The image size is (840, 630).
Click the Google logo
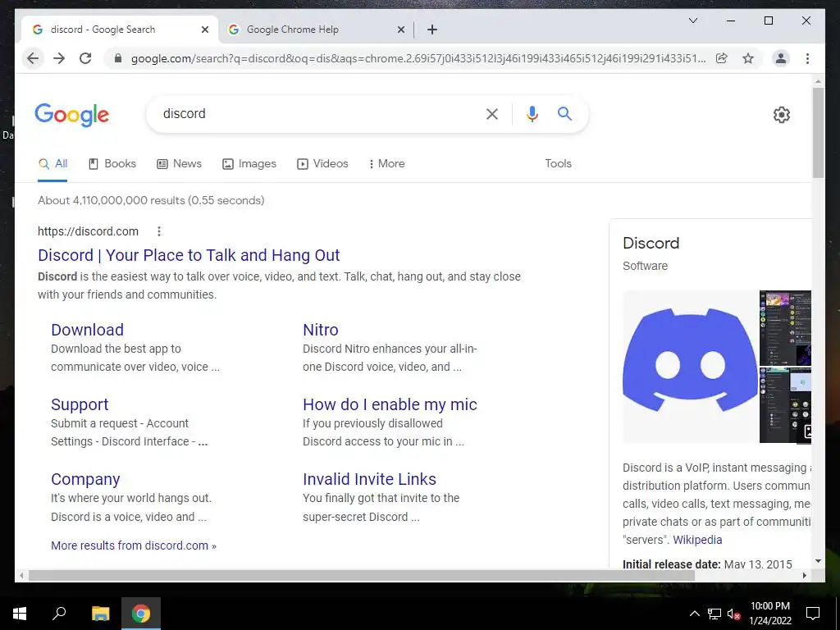[x=72, y=115]
